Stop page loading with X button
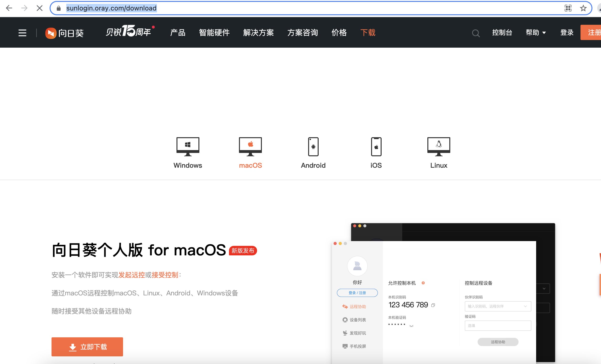Screen dimensions: 601x364 [x=39, y=8]
